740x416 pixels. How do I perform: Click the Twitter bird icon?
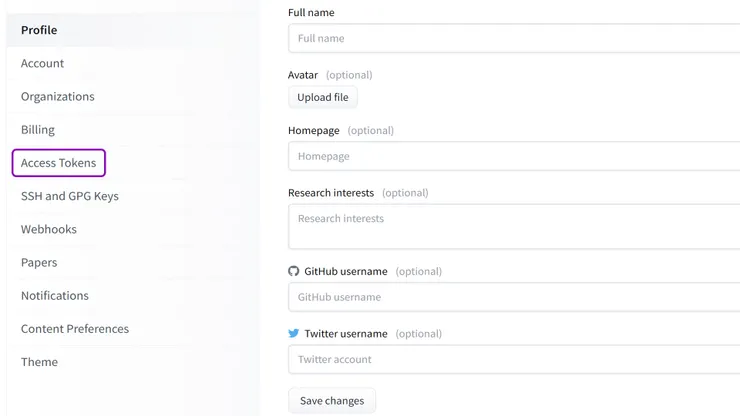pos(294,334)
